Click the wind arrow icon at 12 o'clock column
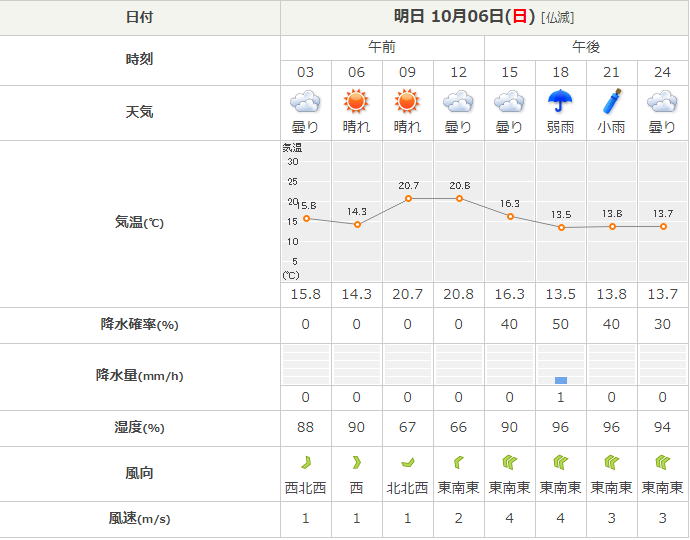Viewport: 690px width, 540px height. coord(458,462)
